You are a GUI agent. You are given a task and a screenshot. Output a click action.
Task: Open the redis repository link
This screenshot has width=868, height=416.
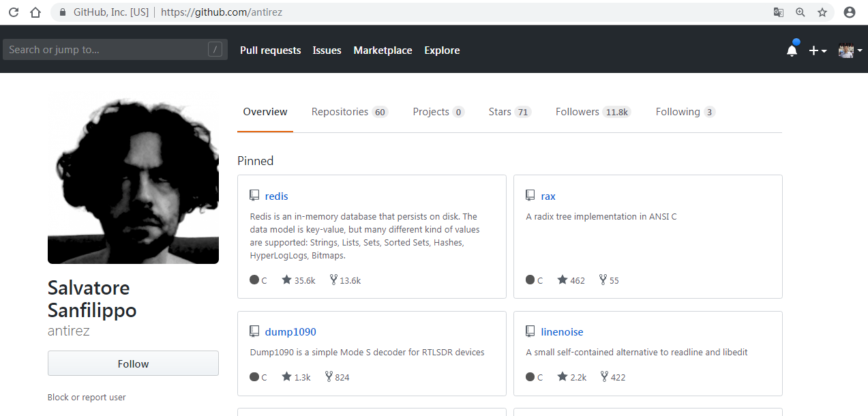click(x=276, y=196)
